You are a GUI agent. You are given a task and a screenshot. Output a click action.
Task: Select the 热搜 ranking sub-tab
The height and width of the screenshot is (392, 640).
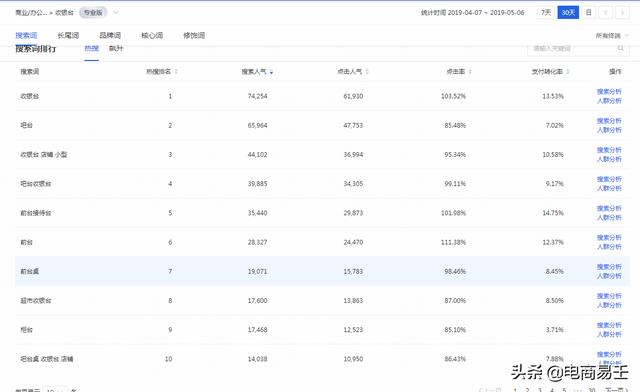click(91, 48)
